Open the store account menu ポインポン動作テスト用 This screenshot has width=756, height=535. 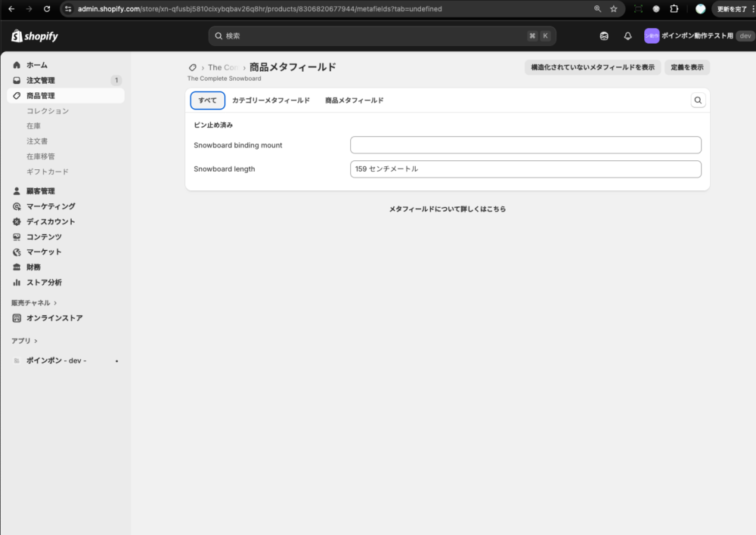click(697, 36)
